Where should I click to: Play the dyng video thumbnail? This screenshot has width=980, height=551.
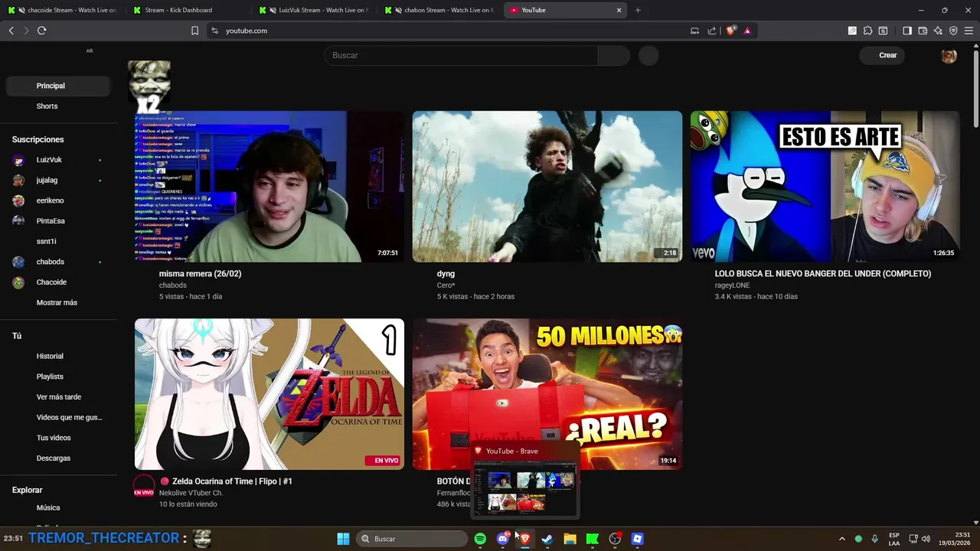(547, 187)
